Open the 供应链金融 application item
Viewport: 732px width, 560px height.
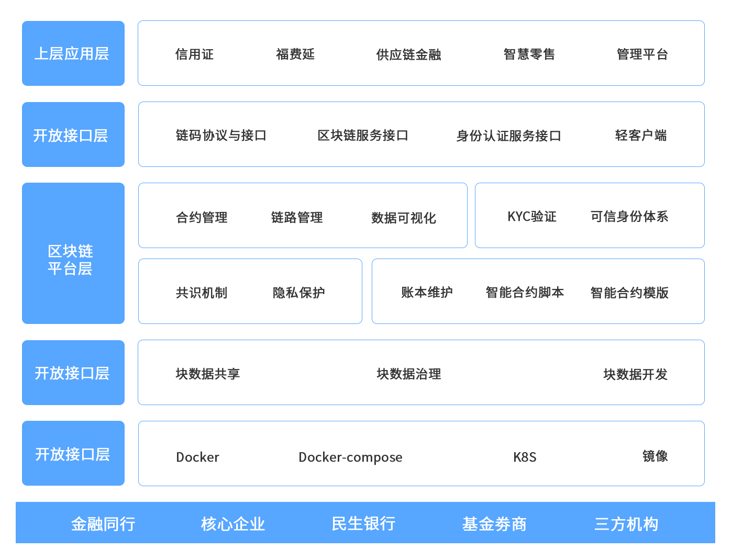[x=408, y=54]
